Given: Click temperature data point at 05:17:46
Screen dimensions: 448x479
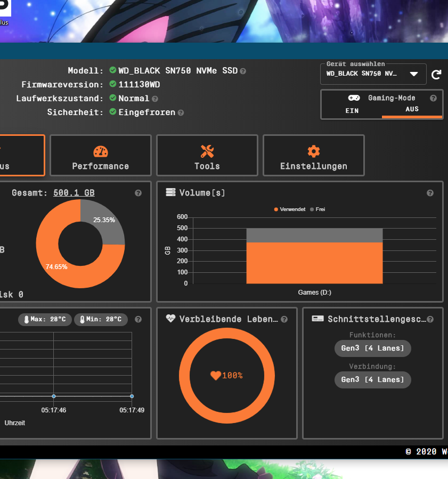Looking at the screenshot, I should click(x=54, y=396).
